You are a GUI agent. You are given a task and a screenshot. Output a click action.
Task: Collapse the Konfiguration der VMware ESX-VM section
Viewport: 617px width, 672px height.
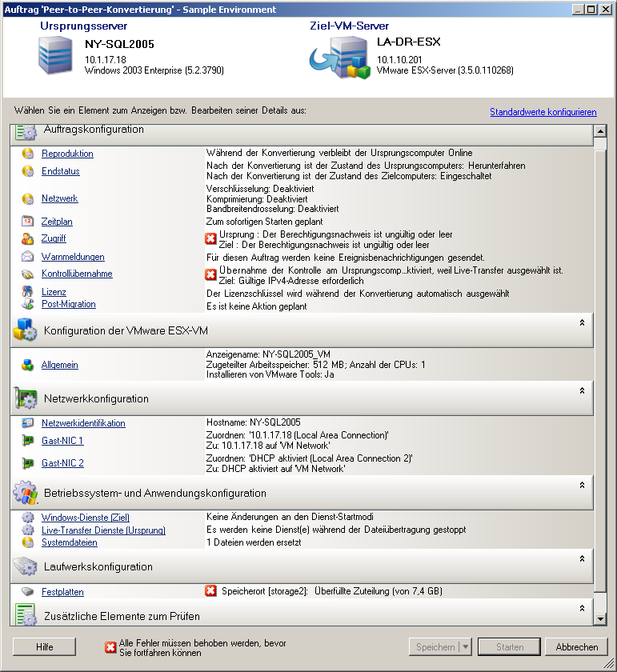(582, 322)
